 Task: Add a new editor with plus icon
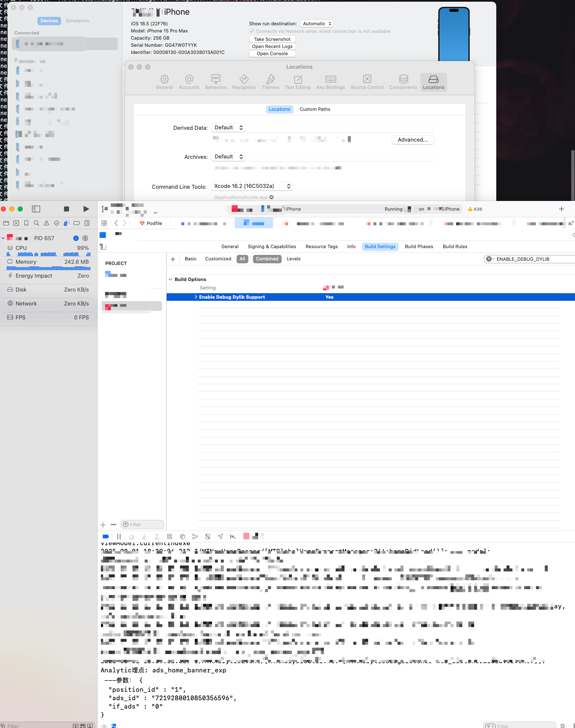[x=561, y=209]
